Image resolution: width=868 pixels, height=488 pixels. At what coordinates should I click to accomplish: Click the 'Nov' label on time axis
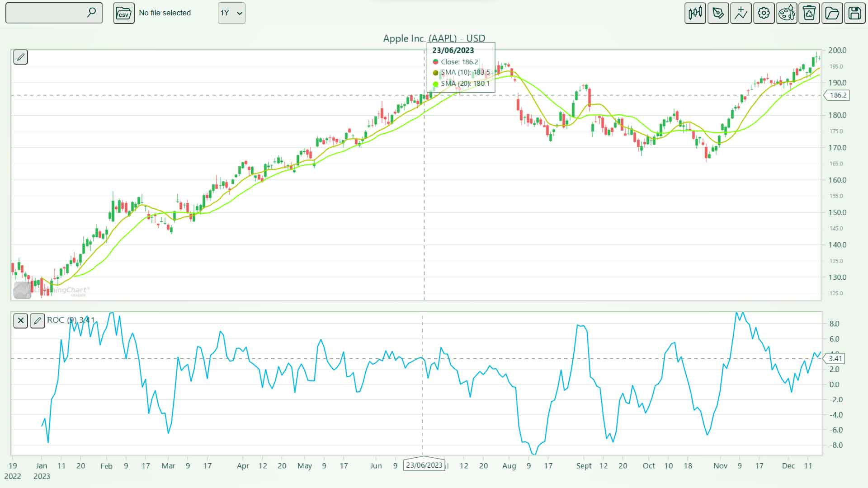click(720, 466)
